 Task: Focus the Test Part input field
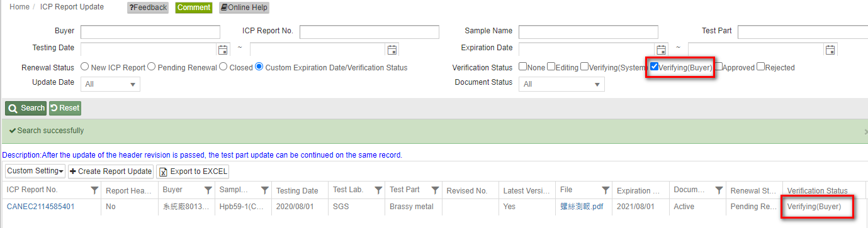803,32
